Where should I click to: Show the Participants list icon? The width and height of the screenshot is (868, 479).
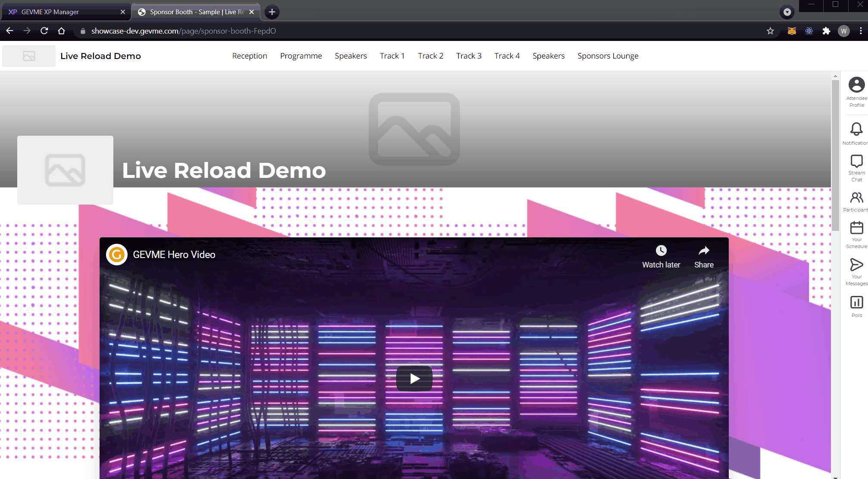(x=856, y=198)
